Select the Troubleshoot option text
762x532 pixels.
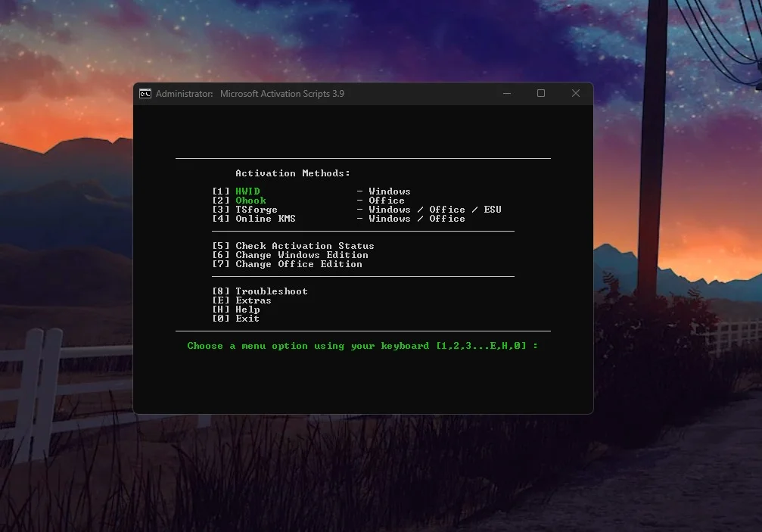click(x=271, y=291)
